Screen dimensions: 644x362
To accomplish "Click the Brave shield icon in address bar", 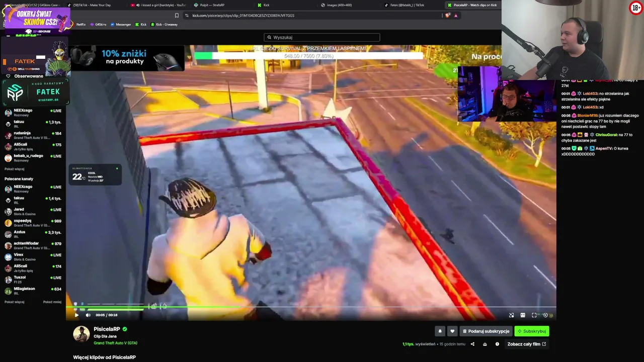I will coord(448,16).
